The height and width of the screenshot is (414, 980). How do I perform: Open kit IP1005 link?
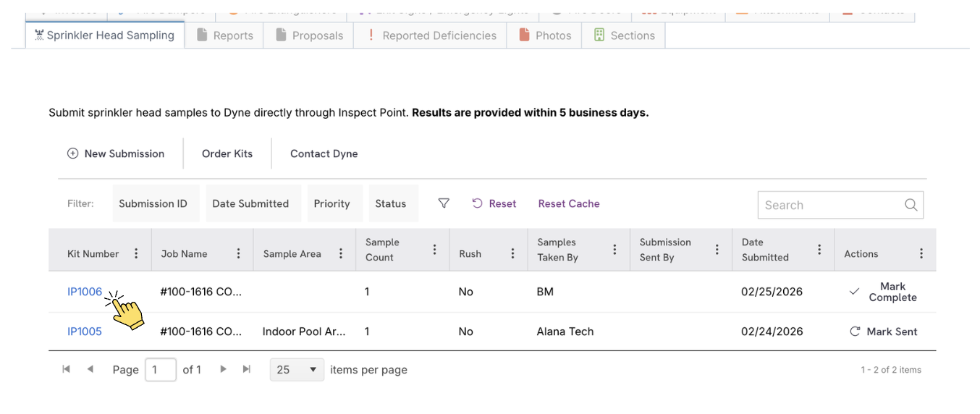(85, 331)
